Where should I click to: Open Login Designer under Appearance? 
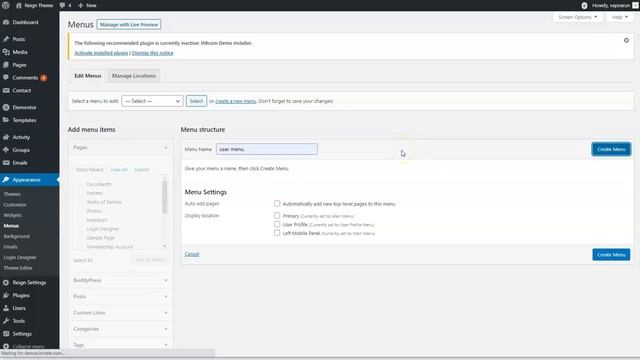click(x=20, y=258)
